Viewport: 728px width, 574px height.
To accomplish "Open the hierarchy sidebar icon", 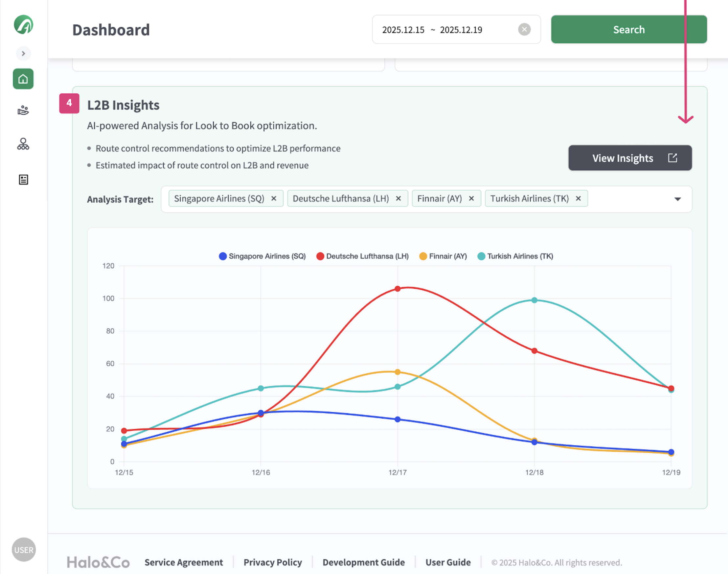I will coord(23,145).
